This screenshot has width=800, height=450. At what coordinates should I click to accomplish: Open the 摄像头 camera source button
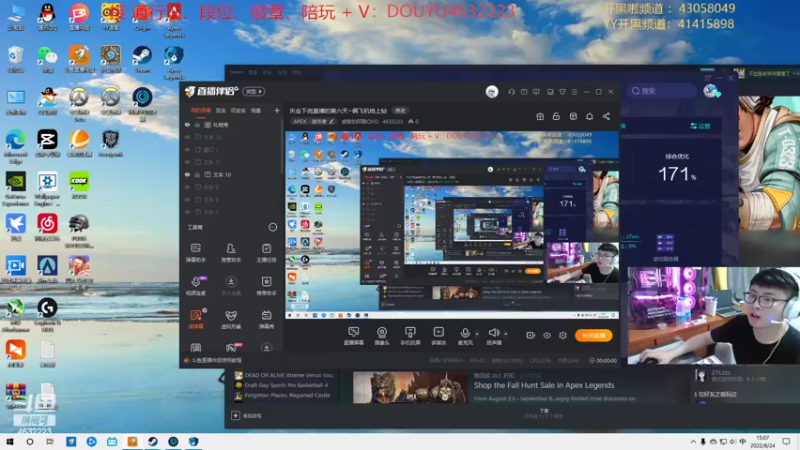click(382, 336)
